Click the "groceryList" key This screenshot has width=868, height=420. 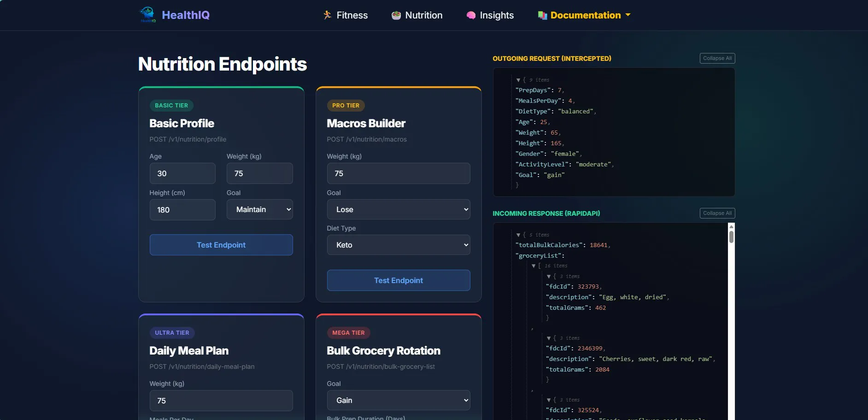pyautogui.click(x=540, y=256)
